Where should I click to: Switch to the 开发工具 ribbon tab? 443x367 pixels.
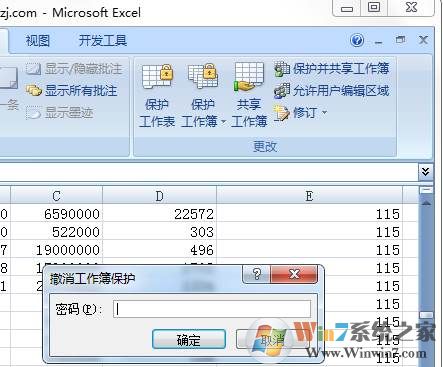click(x=103, y=41)
